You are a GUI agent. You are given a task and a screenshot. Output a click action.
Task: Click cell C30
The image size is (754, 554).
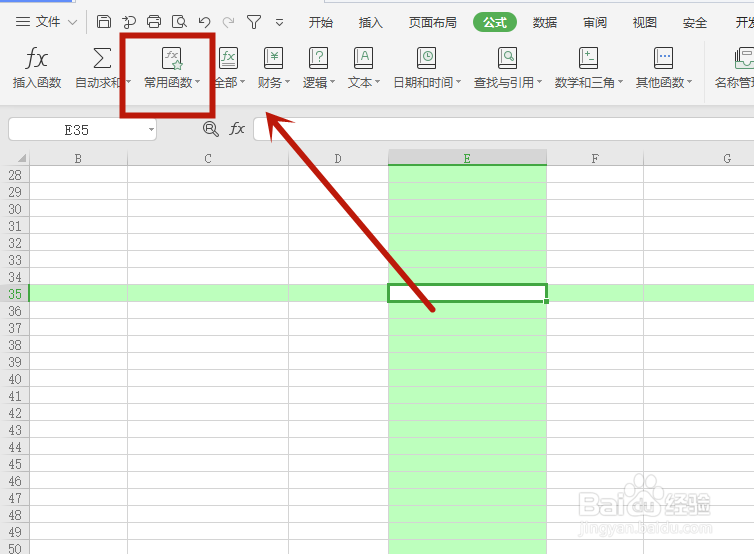[x=208, y=209]
